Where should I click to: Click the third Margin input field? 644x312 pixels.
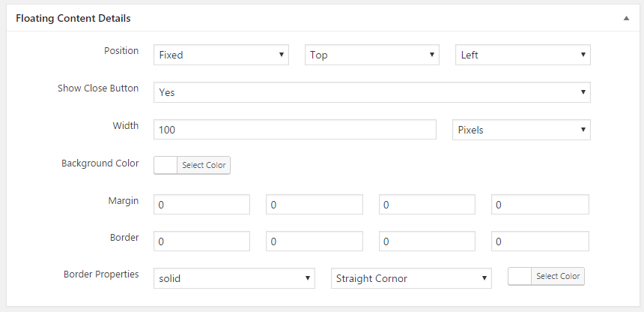427,205
